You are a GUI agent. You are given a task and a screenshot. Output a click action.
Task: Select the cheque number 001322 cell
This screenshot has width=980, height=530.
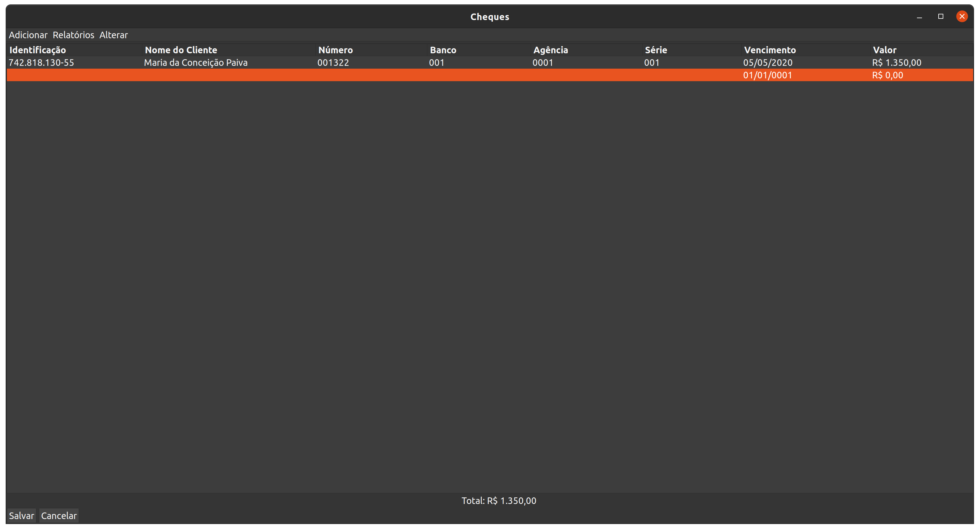pyautogui.click(x=333, y=63)
